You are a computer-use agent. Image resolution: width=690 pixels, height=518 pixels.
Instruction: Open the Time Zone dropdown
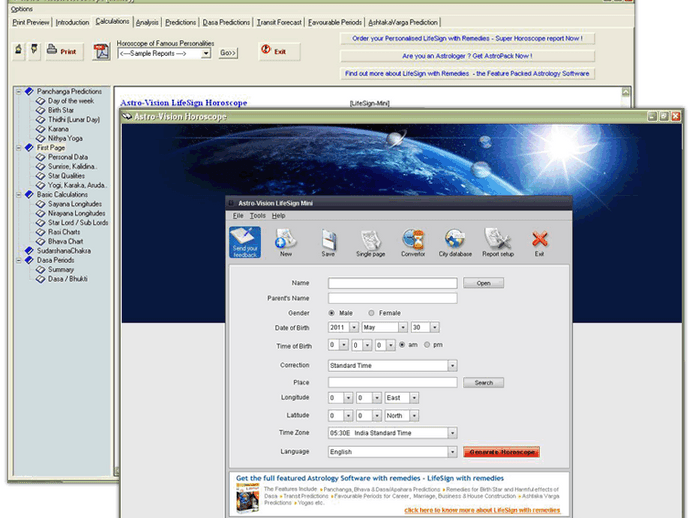[452, 433]
